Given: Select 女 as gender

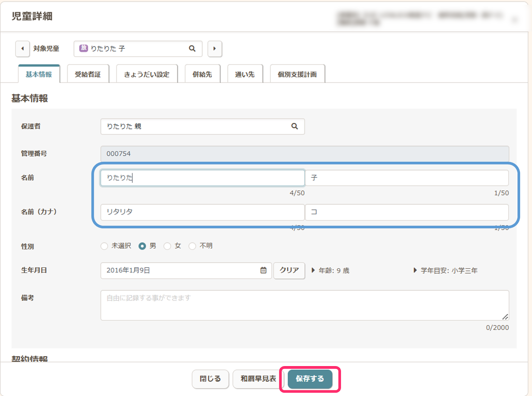Looking at the screenshot, I should point(167,246).
